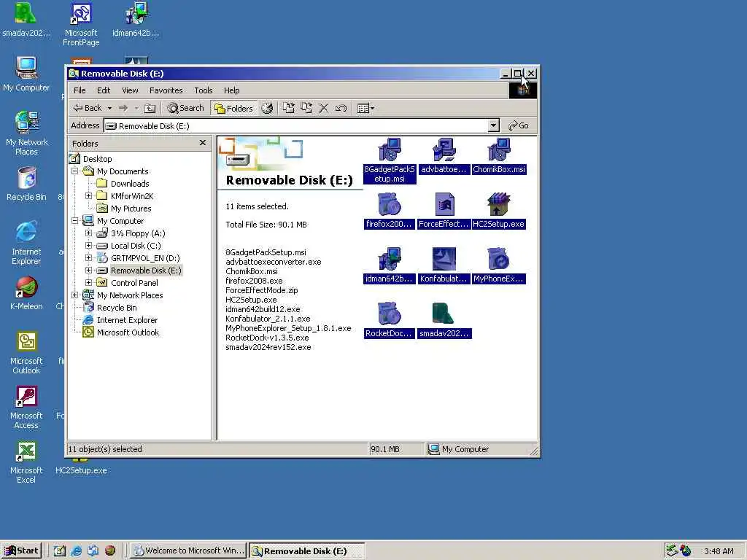Open Microsoft FrontPage desktop shortcut
This screenshot has height=560, width=747.
pyautogui.click(x=81, y=24)
